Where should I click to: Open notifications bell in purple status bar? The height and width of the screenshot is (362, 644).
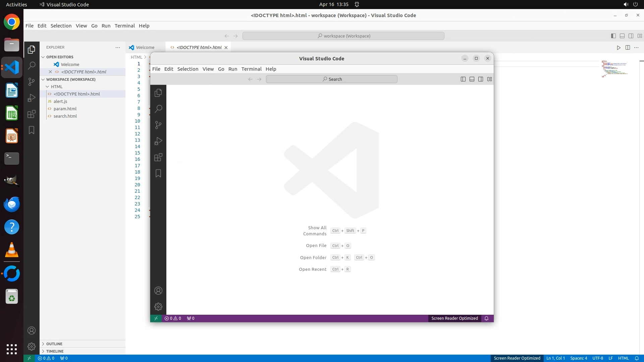[486, 318]
